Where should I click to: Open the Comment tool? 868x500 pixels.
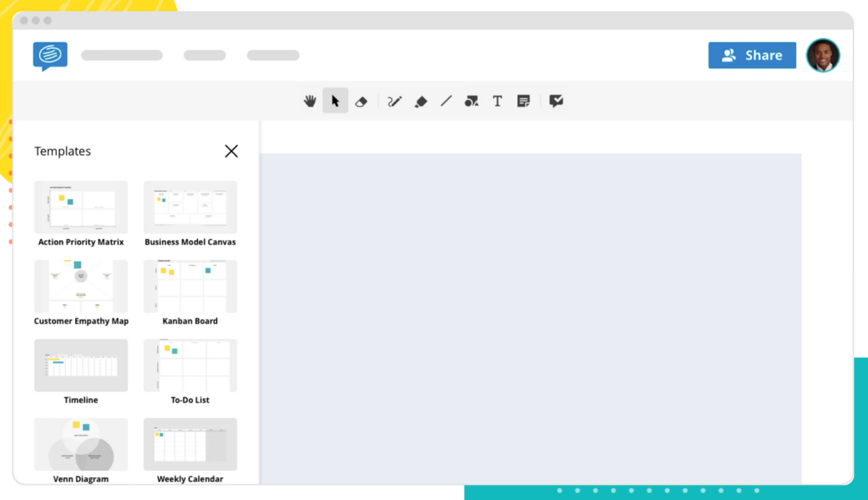pos(556,101)
